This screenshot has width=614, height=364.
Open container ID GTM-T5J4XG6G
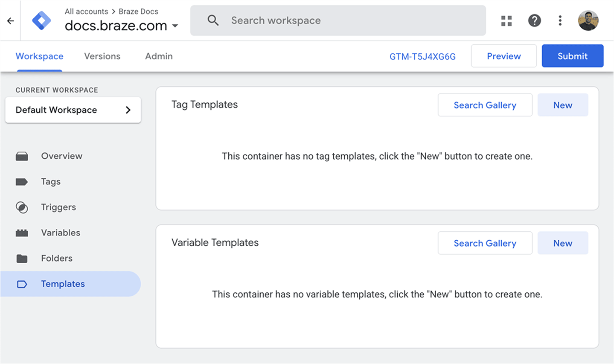[x=422, y=56]
